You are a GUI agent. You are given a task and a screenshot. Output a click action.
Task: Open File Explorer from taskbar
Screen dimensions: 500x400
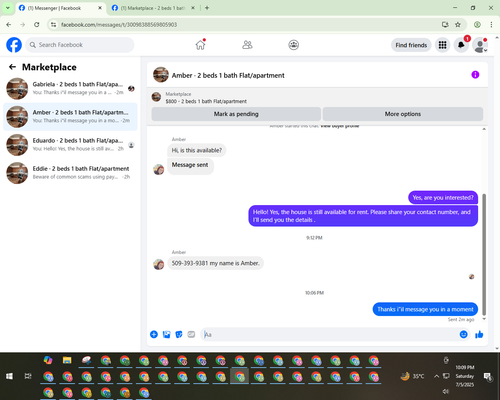point(67,360)
